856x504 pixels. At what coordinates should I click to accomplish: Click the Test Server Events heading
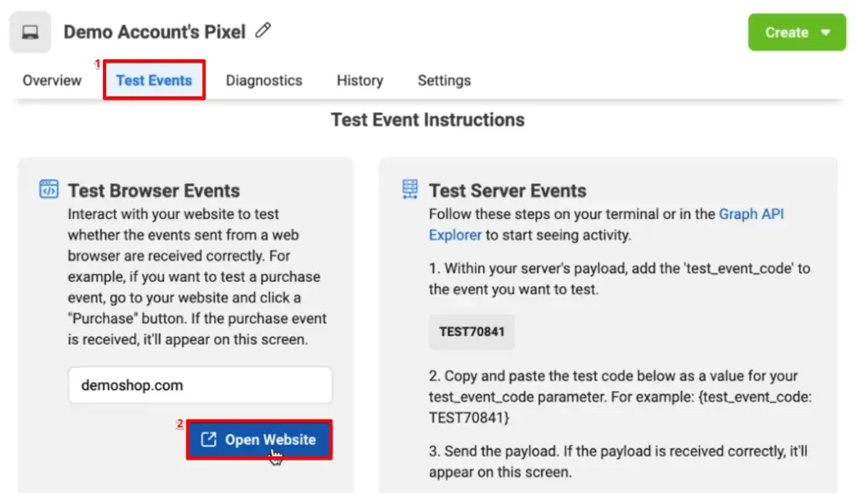click(508, 190)
